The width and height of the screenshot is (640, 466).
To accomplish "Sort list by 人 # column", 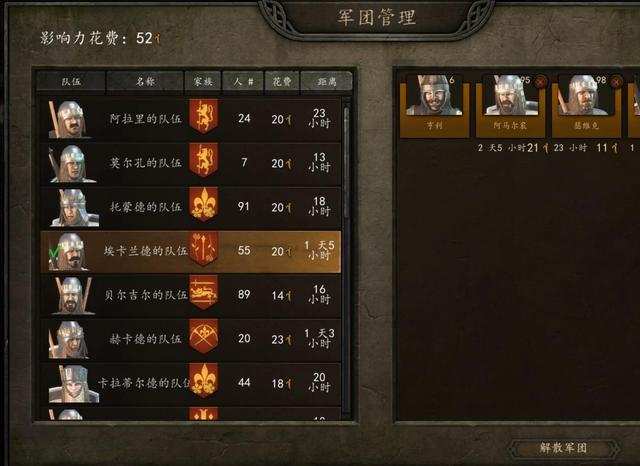I will pyautogui.click(x=243, y=82).
